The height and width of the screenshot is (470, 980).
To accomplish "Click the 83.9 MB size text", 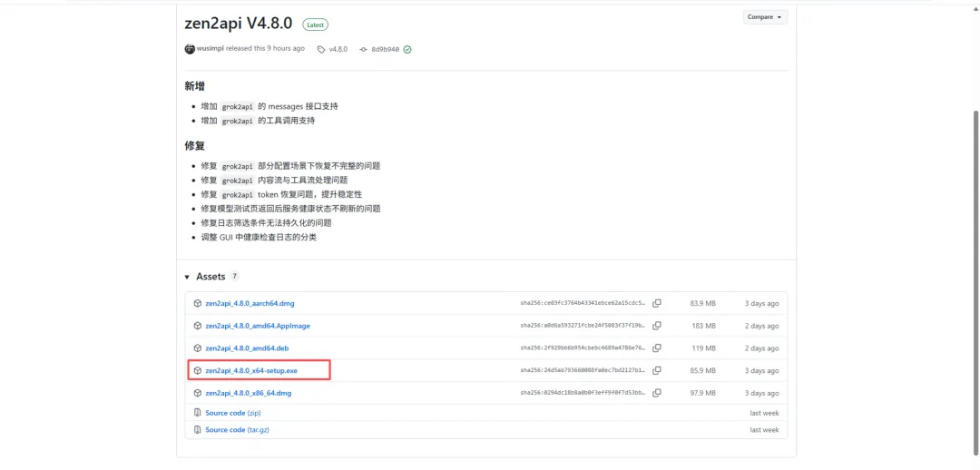I will [703, 304].
